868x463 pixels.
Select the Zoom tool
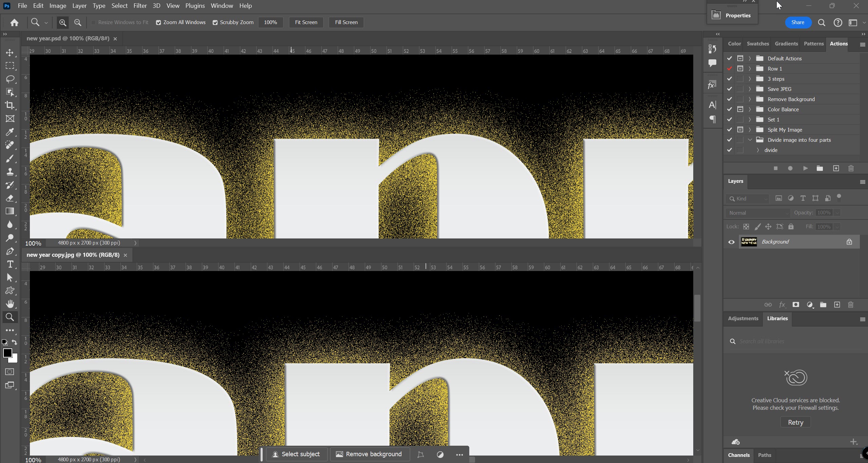coord(10,317)
